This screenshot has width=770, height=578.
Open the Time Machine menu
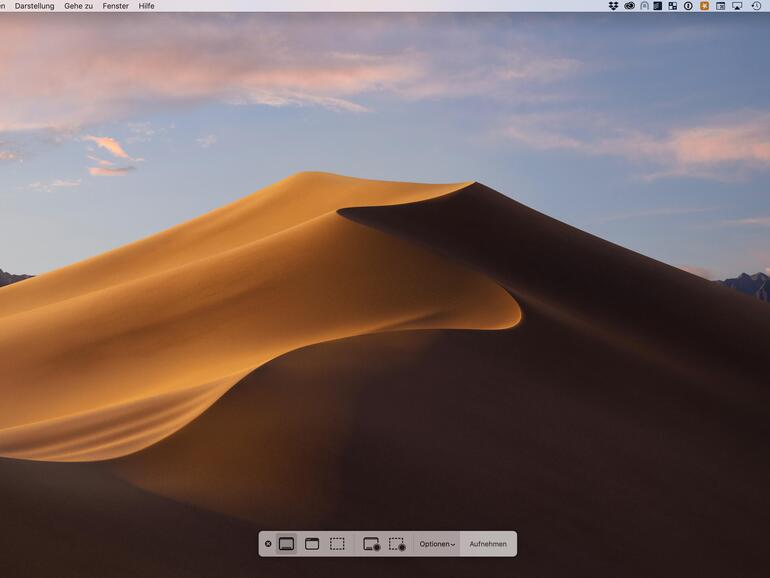pos(756,6)
